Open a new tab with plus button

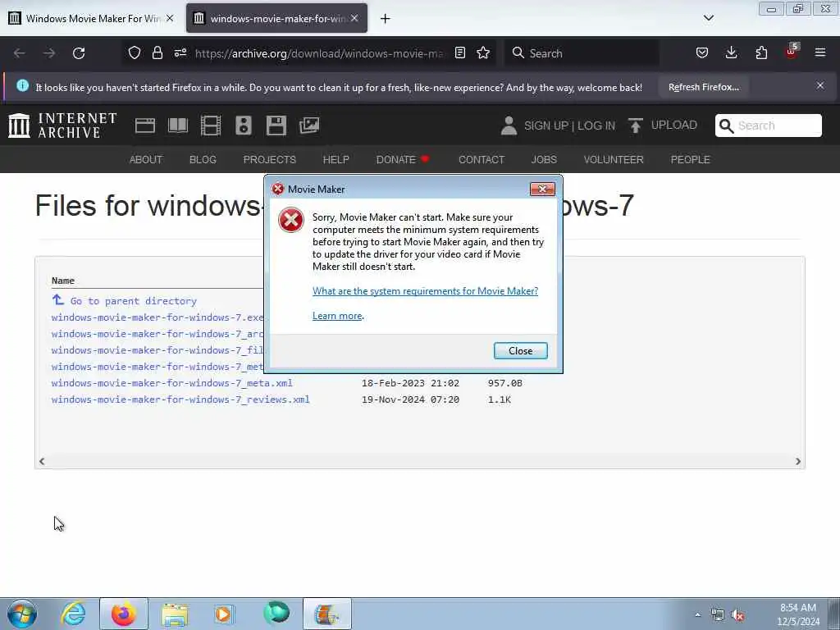tap(386, 19)
